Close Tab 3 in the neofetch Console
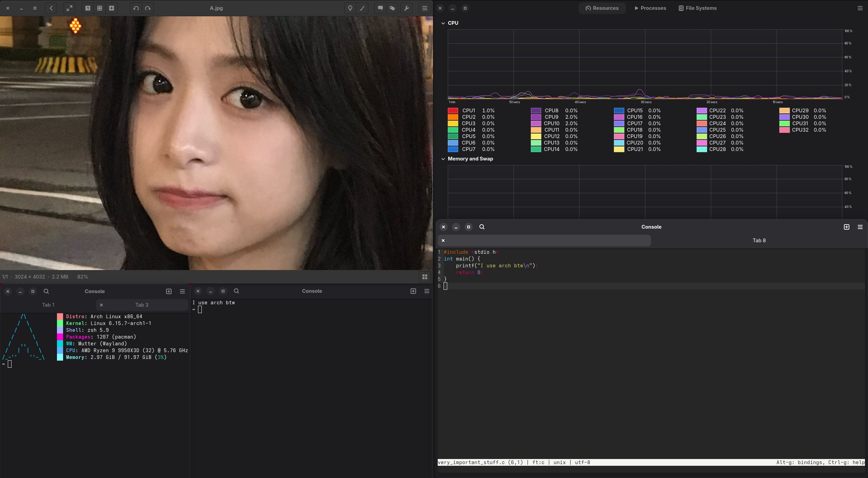Screen dimensions: 868x478 [101, 305]
